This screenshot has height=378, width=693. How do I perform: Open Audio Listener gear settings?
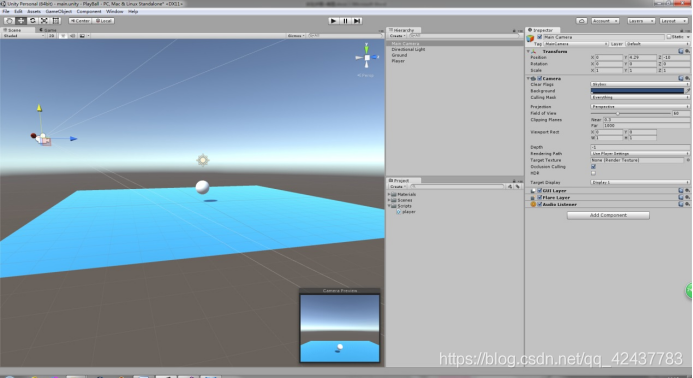[687, 204]
